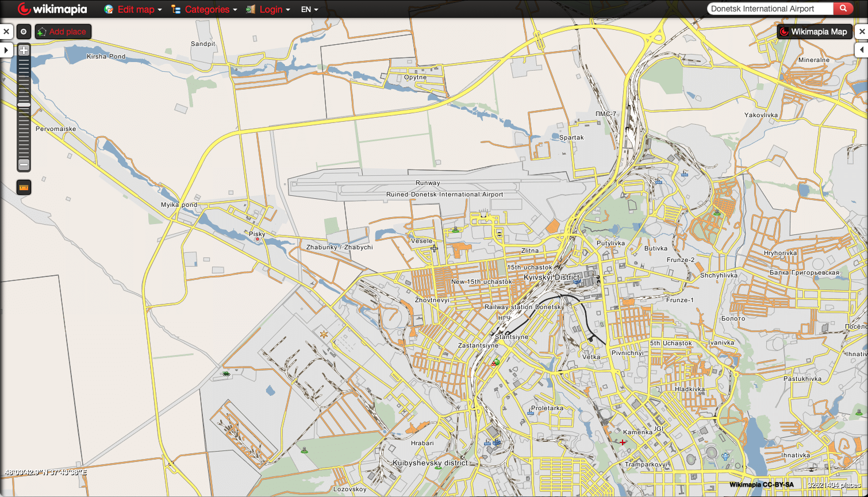Click the green tree icon near Vesele

456,229
